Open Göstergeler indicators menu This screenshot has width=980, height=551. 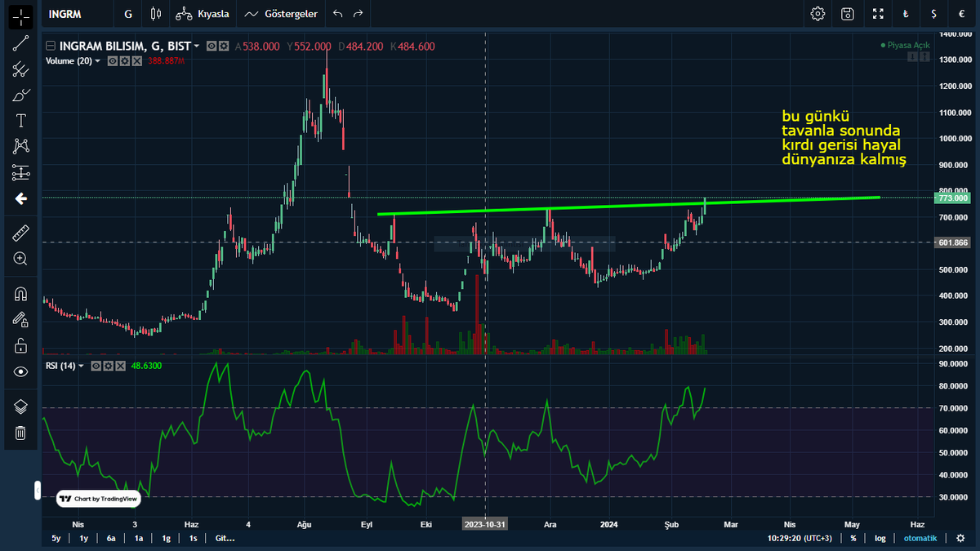[x=282, y=14]
